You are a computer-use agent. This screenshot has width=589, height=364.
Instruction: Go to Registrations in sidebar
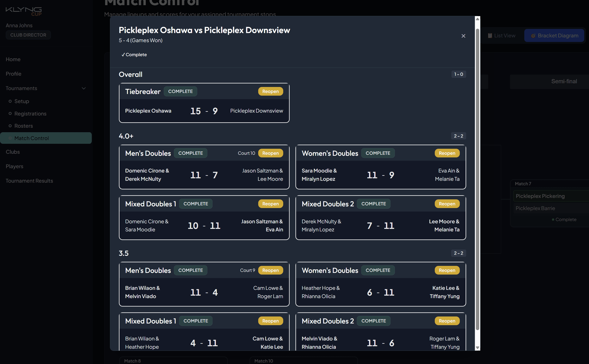(30, 114)
